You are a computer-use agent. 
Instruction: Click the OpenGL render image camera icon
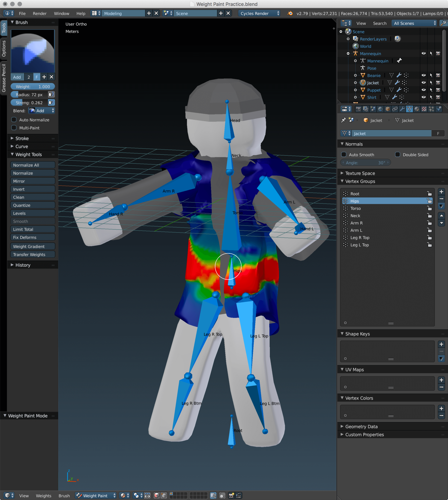(231, 495)
